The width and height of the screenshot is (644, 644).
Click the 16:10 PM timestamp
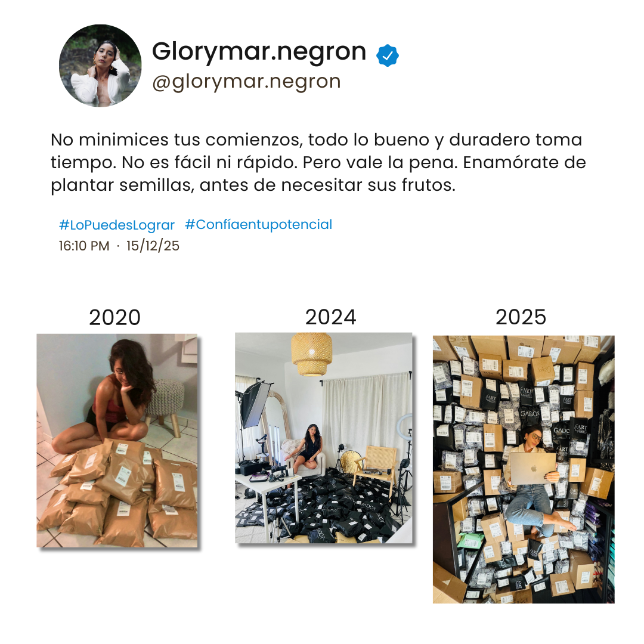coord(84,246)
